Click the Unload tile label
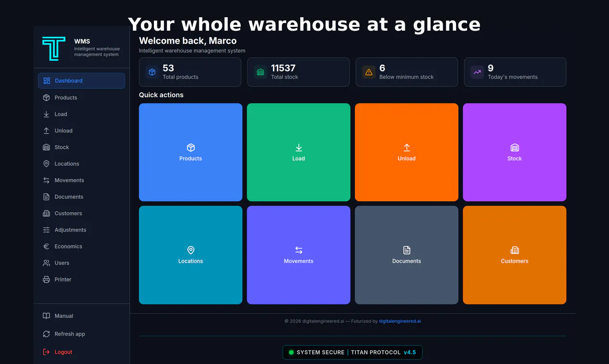Screen dimensions: 609x364 point(407,159)
